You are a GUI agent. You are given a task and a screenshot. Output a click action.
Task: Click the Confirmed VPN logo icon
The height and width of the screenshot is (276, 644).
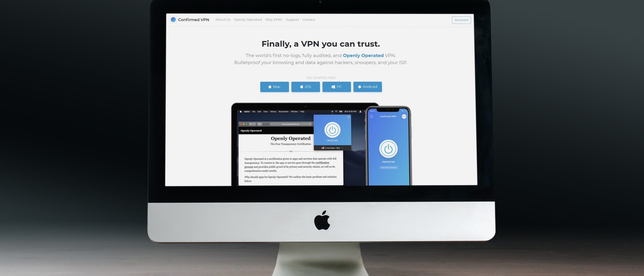172,20
